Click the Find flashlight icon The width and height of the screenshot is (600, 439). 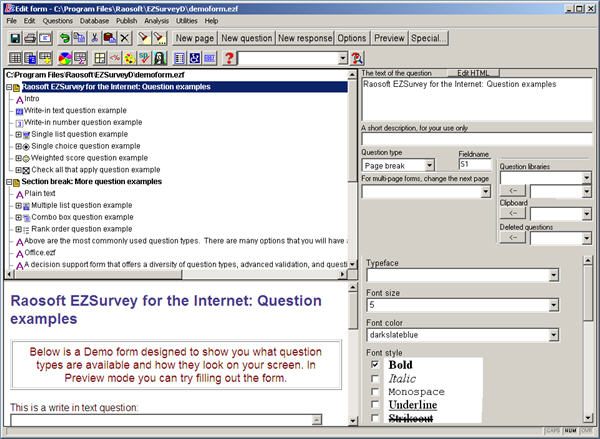144,38
